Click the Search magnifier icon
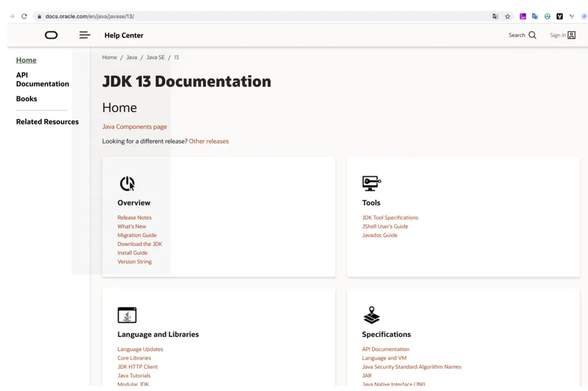The height and width of the screenshot is (391, 588). coord(532,35)
